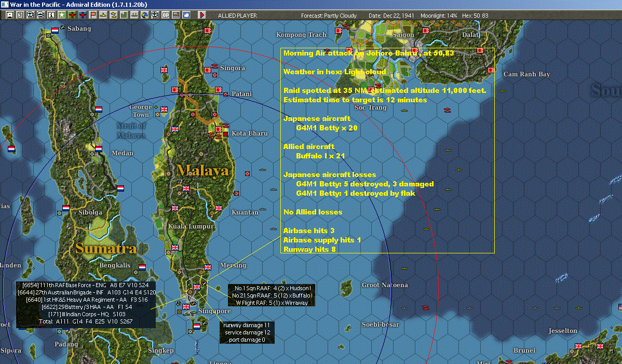Click 'Buffalo I x 21' report line
622x364 pixels.
320,156
